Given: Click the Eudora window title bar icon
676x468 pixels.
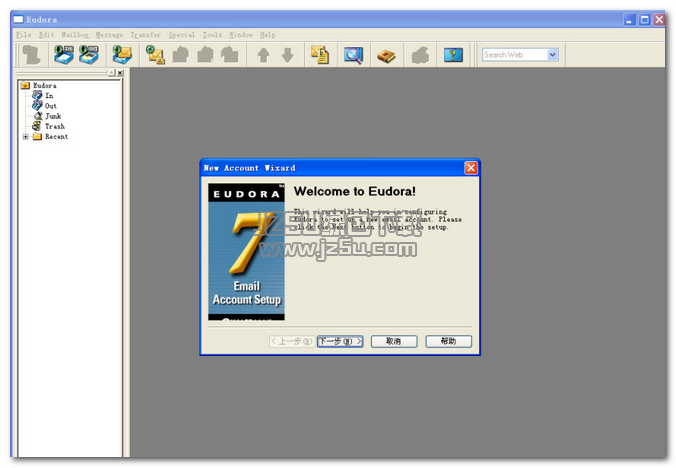Looking at the screenshot, I should click(x=19, y=19).
